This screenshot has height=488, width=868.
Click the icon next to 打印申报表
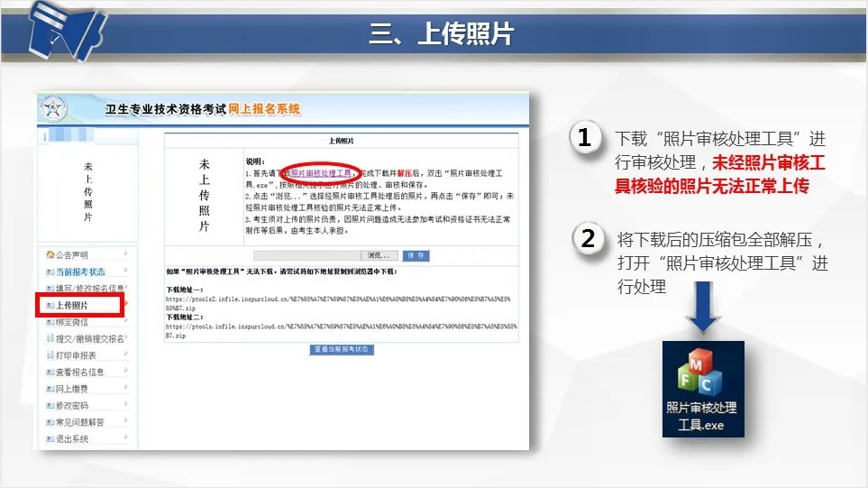coord(50,355)
